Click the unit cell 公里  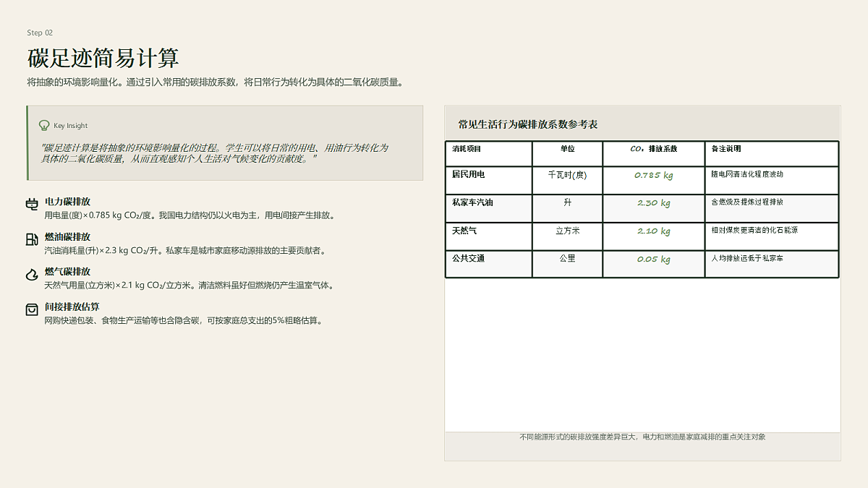click(568, 258)
